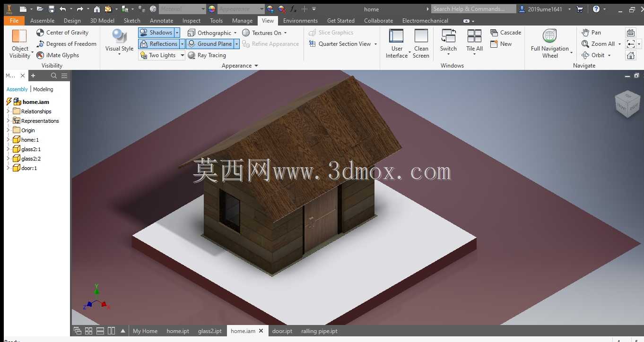This screenshot has height=342, width=644.
Task: Open the shopping cart icon
Action: pyautogui.click(x=580, y=9)
